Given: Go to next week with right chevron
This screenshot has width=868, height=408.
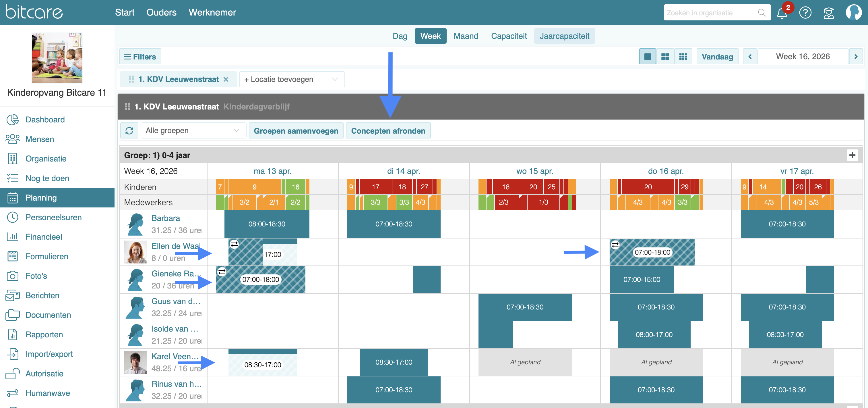Looking at the screenshot, I should pyautogui.click(x=856, y=57).
